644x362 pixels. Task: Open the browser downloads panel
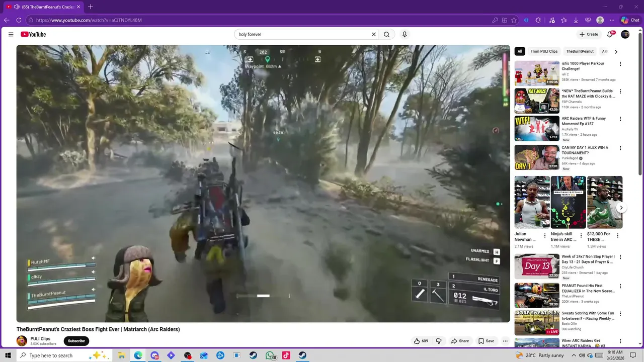(x=576, y=20)
